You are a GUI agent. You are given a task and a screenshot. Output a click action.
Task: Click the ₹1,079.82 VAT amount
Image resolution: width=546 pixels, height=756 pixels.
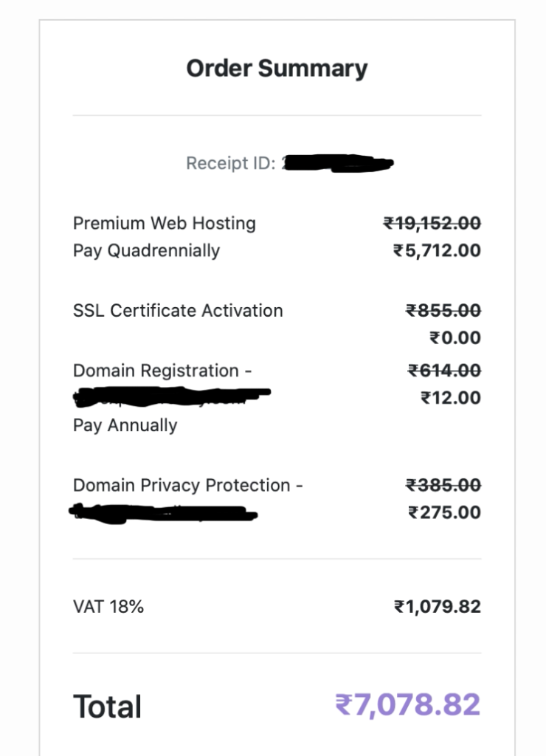pyautogui.click(x=437, y=607)
